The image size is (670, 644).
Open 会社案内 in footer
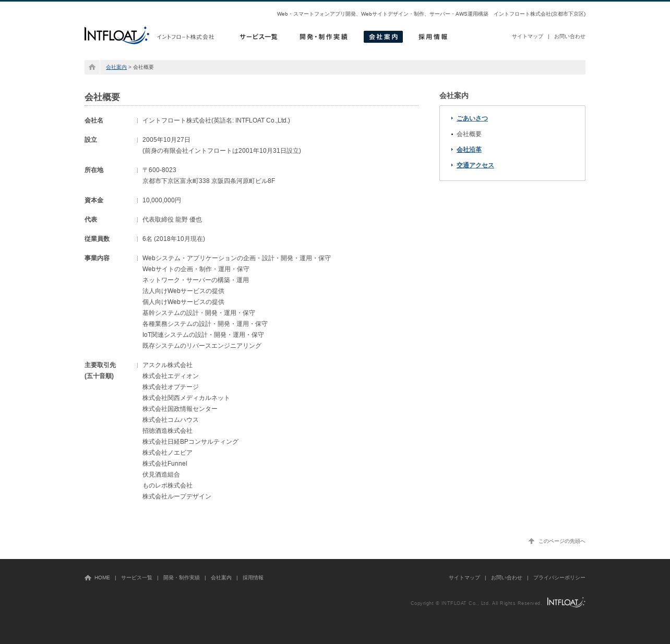click(221, 578)
